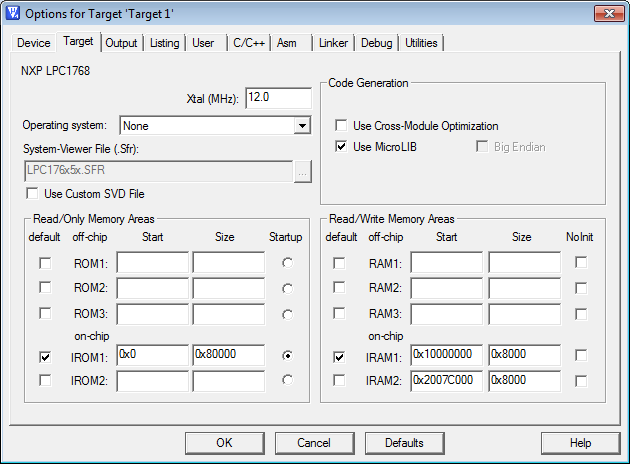Viewport: 630px width, 464px height.
Task: Enable IRAM2 as default memory area
Action: pyautogui.click(x=339, y=380)
